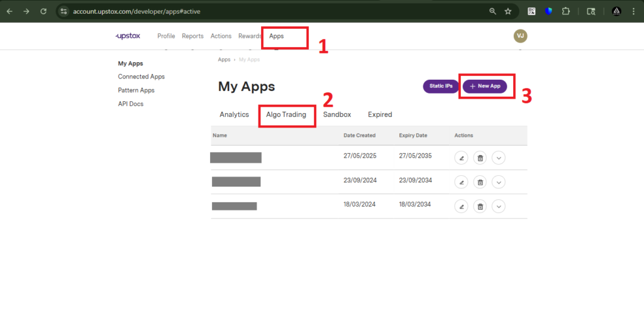Image resolution: width=644 pixels, height=321 pixels.
Task: Click the Upstox logo
Action: pyautogui.click(x=128, y=36)
